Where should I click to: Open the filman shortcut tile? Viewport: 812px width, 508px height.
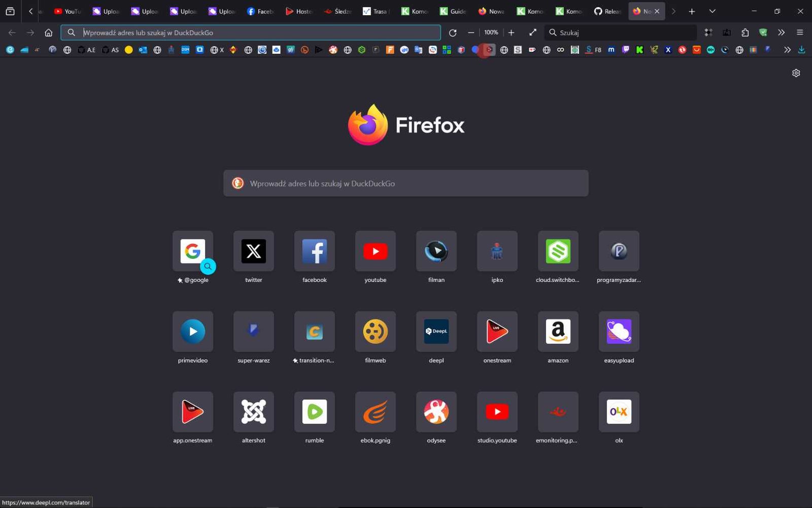[436, 251]
